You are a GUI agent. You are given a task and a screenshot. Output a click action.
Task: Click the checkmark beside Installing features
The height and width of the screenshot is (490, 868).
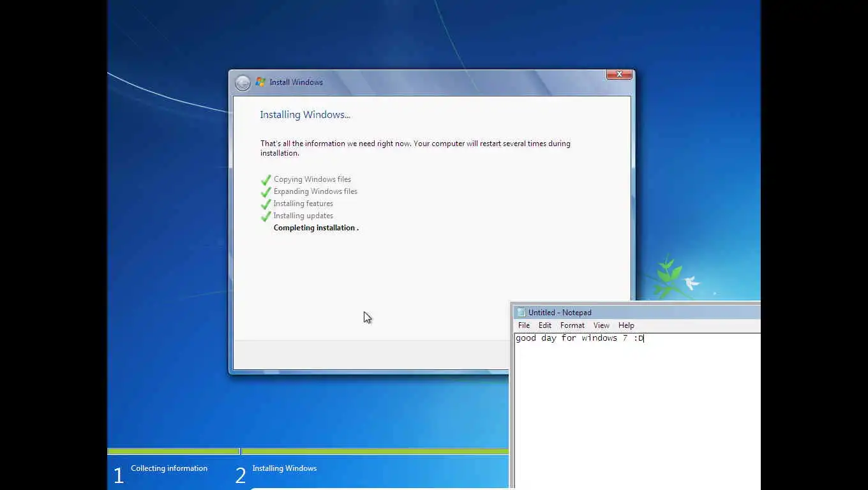click(266, 204)
